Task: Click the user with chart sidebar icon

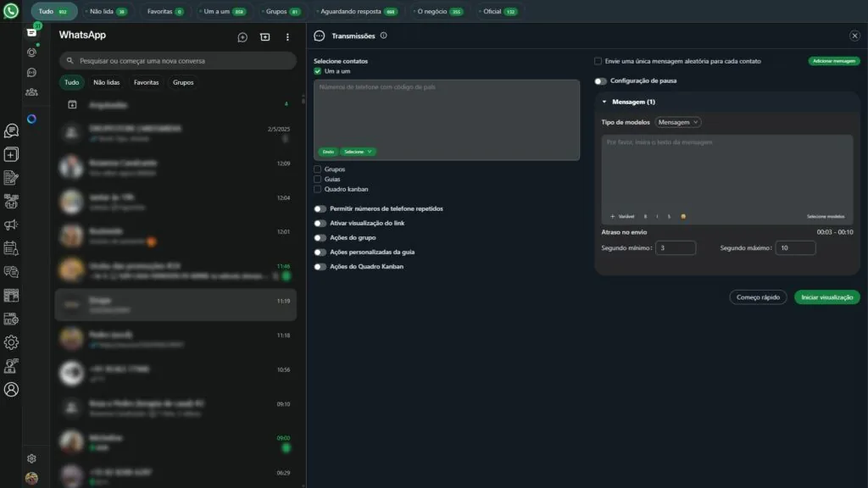Action: [11, 366]
